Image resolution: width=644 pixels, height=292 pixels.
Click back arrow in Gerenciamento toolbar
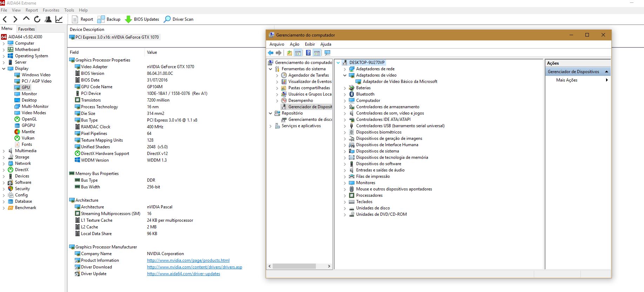click(x=271, y=53)
